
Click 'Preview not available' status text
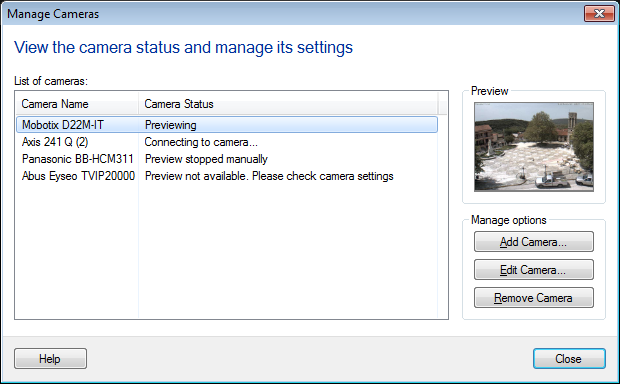tap(269, 176)
